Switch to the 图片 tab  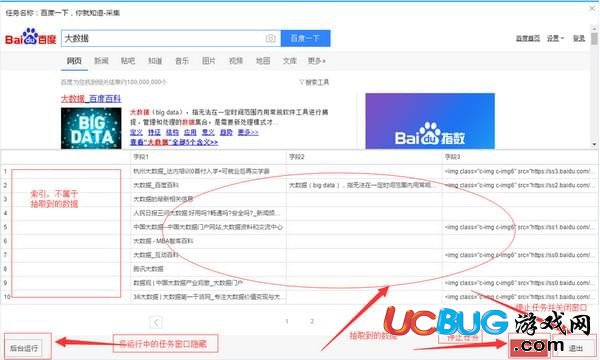pyautogui.click(x=209, y=60)
